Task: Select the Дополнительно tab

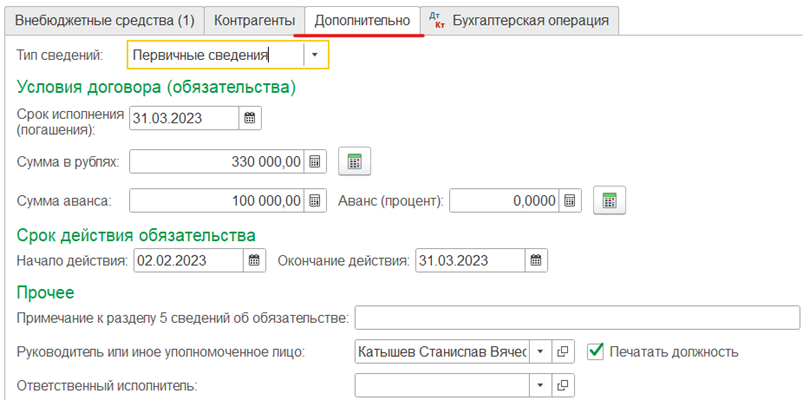Action: pyautogui.click(x=363, y=21)
